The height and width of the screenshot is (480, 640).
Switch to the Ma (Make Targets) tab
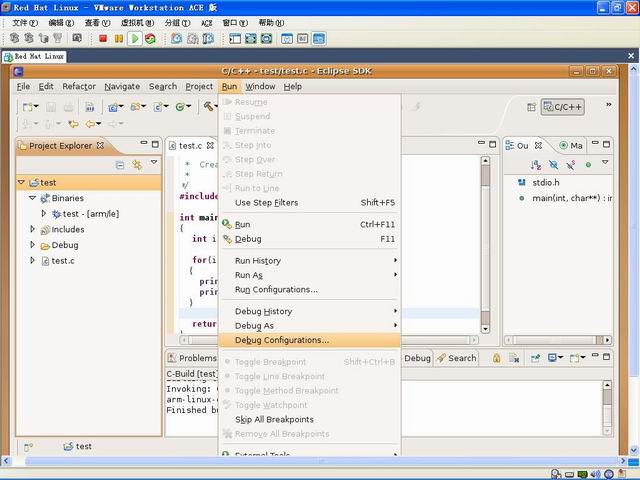(x=571, y=145)
